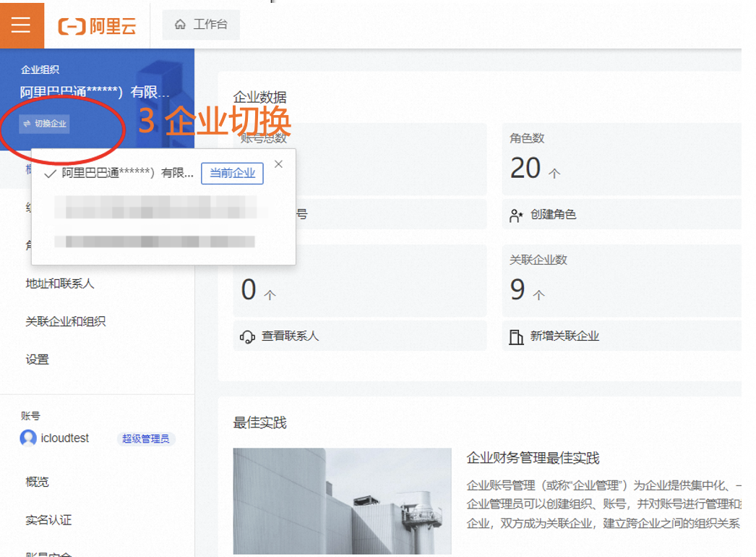Image resolution: width=756 pixels, height=557 pixels.
Task: Open the hamburger navigation menu
Action: (x=21, y=25)
